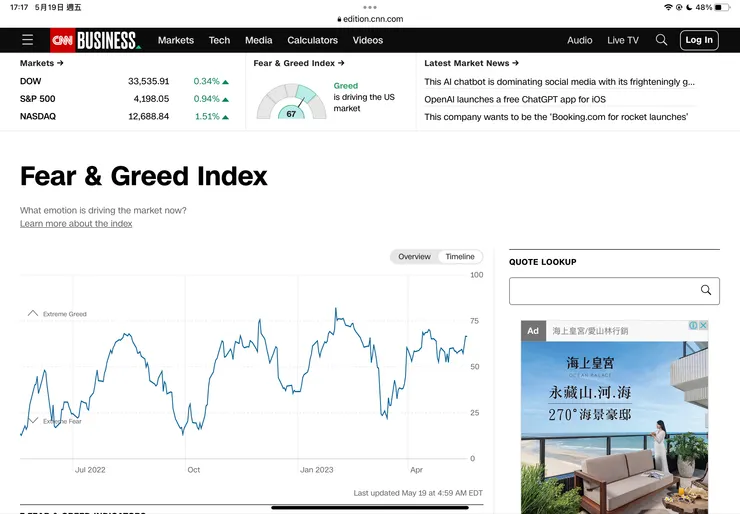The width and height of the screenshot is (740, 514).
Task: Click the Greed is driving the US market text
Action: tap(364, 97)
